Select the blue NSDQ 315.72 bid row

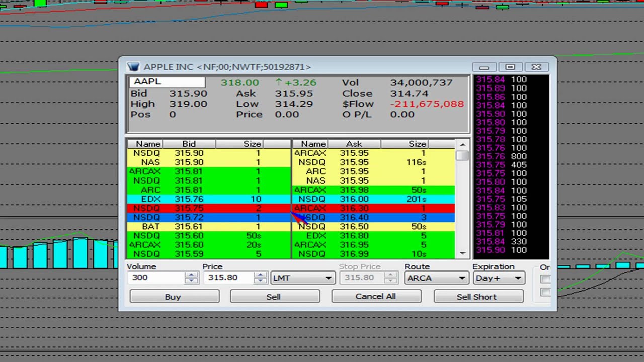[x=209, y=217]
